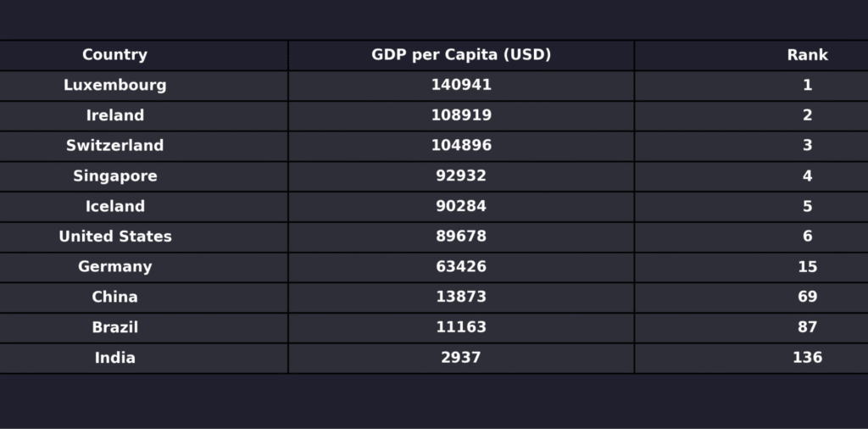This screenshot has height=429, width=868.
Task: Click the Switzerland cell
Action: (x=114, y=146)
